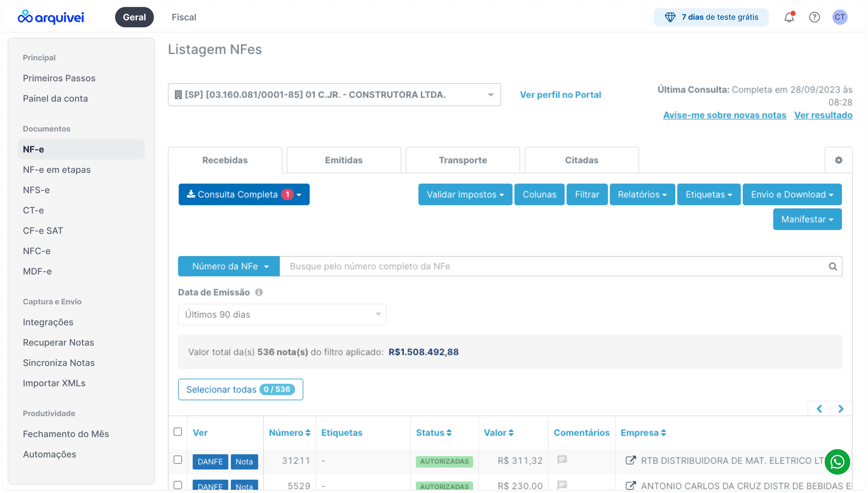Viewport: 868px width, 493px height.
Task: Check the row for note 31211
Action: tap(178, 459)
